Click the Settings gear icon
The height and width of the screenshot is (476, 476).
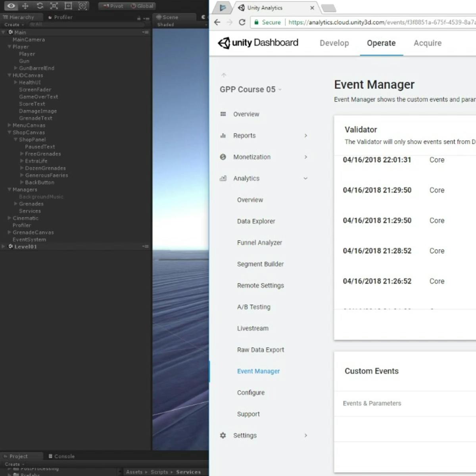223,436
